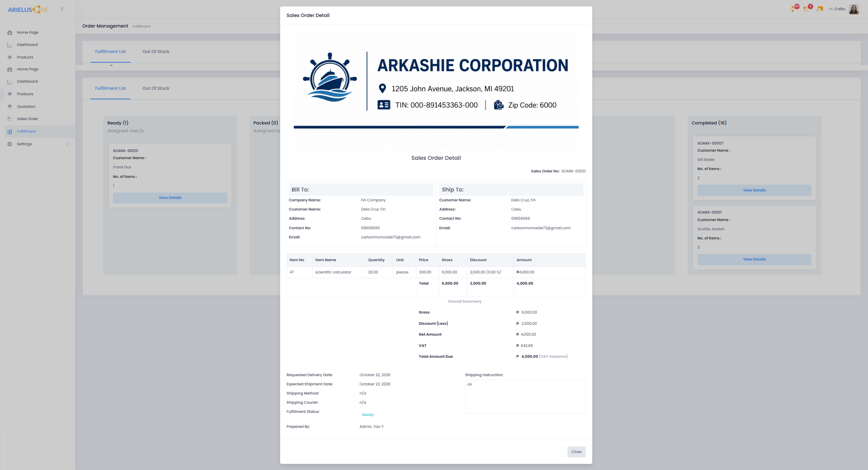Click the 'Hi, Collin,' greeting text
This screenshot has width=868, height=470.
pyautogui.click(x=837, y=9)
